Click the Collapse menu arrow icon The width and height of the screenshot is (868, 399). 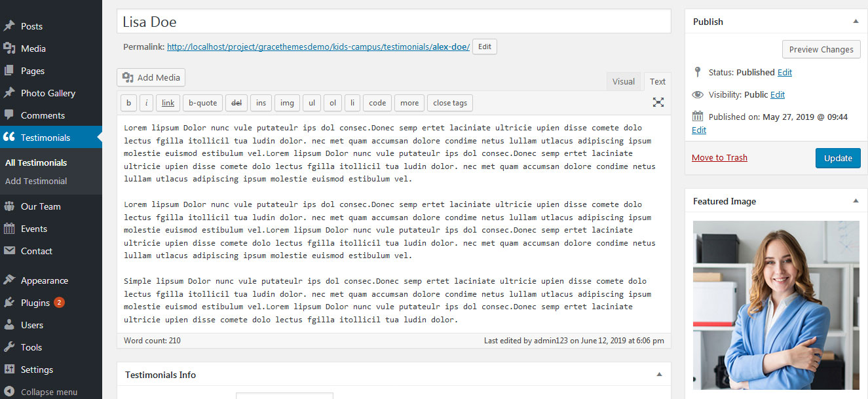pyautogui.click(x=9, y=392)
